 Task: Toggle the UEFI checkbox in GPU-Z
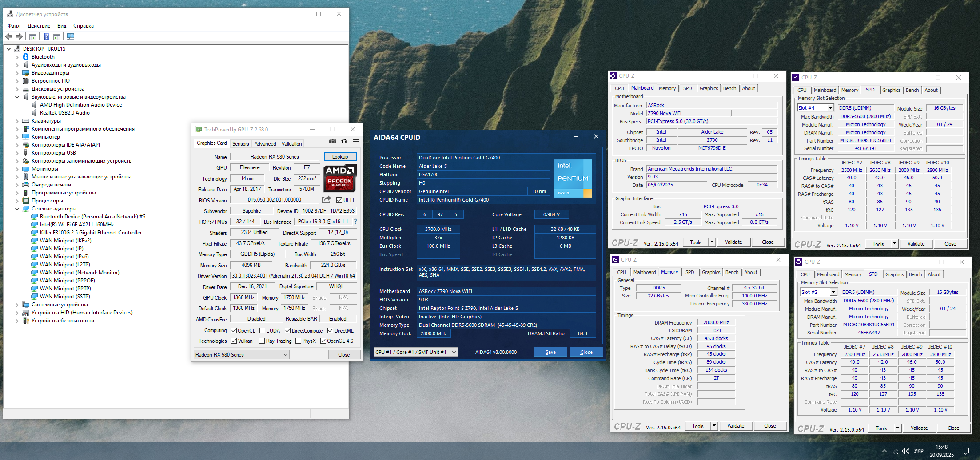[x=339, y=200]
